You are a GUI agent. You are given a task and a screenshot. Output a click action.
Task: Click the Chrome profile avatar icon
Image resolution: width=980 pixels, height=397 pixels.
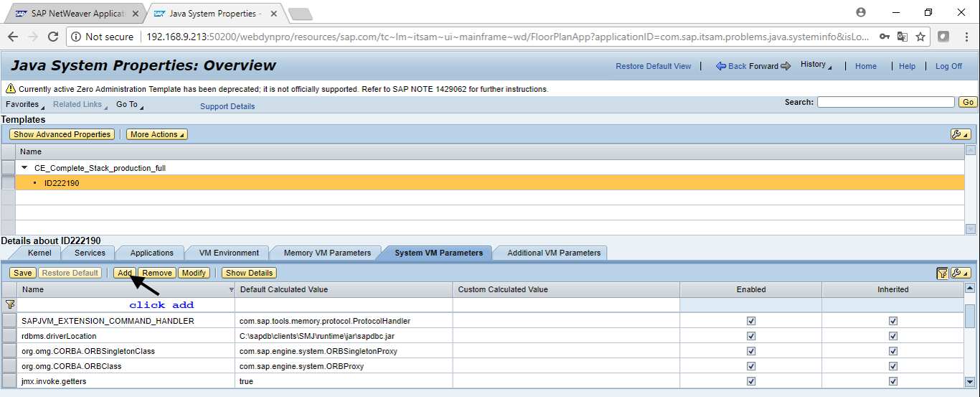(x=862, y=12)
